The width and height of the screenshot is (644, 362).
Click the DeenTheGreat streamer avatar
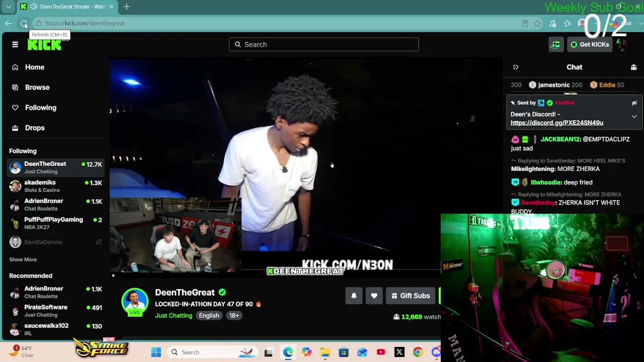pos(135,302)
